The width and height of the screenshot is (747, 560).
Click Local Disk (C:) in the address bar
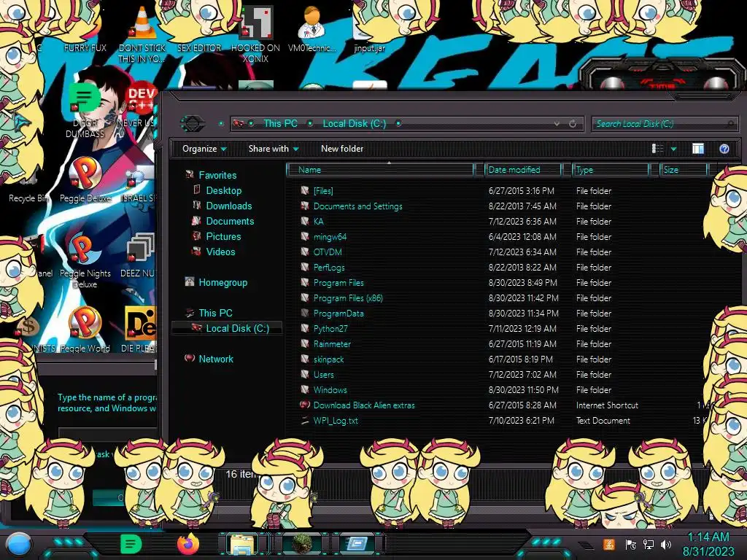[355, 123]
